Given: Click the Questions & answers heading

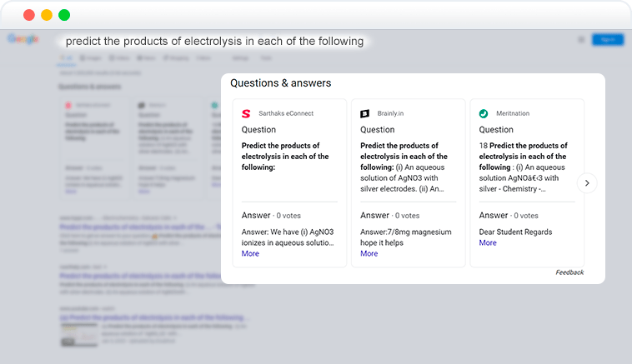Looking at the screenshot, I should [x=280, y=83].
